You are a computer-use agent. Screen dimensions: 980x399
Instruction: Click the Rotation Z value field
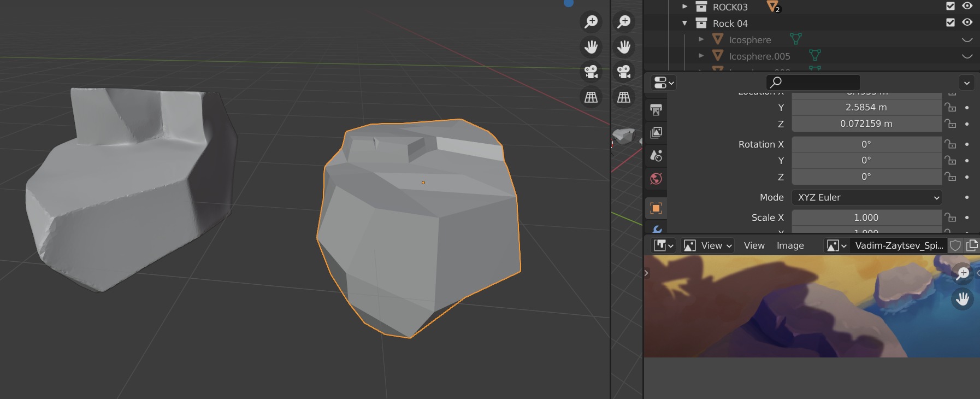[x=867, y=177]
